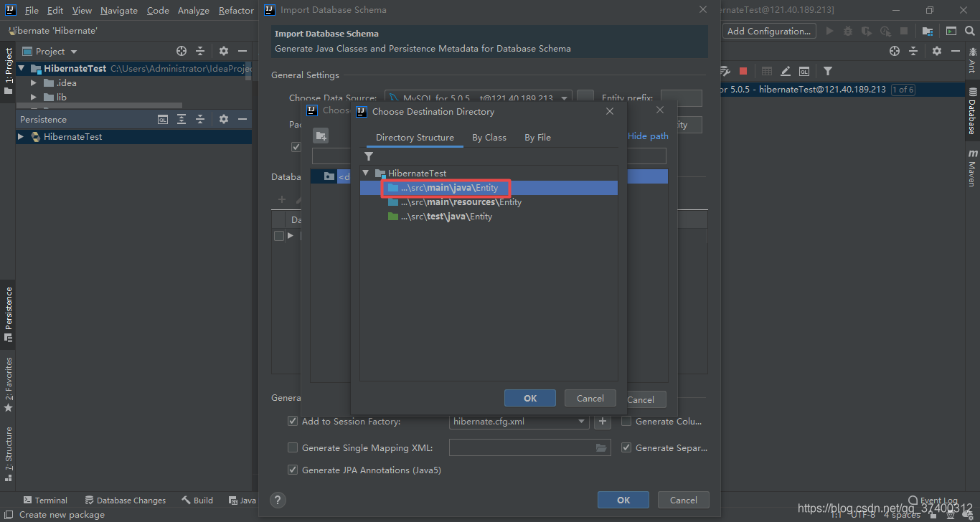Hide the Persistence panel with minus icon

coord(242,120)
